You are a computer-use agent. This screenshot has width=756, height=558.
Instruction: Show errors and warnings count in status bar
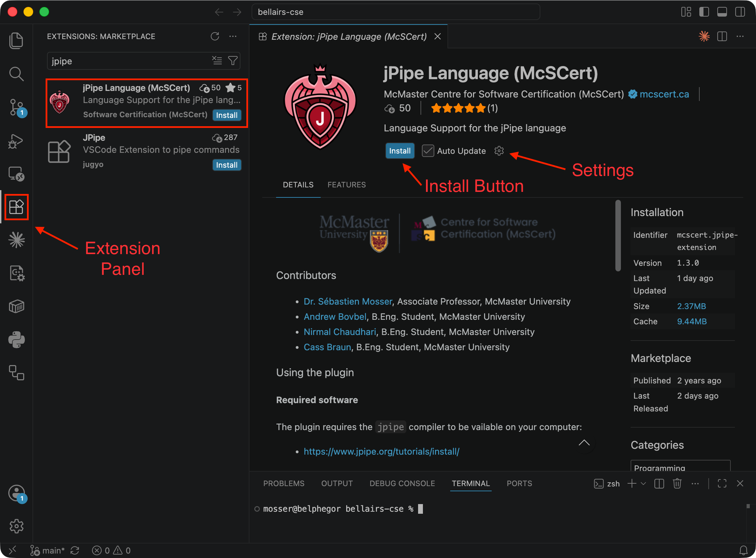tap(111, 550)
